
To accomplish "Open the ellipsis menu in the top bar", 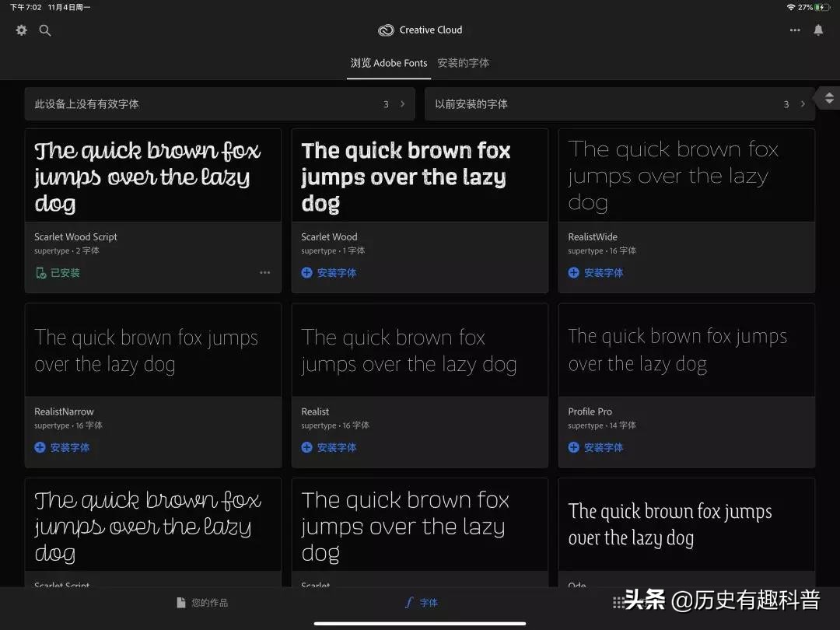I will pos(794,30).
